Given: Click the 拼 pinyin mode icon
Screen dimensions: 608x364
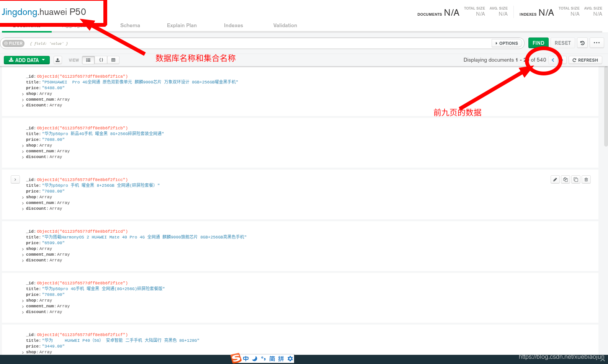Looking at the screenshot, I should coord(281,359).
